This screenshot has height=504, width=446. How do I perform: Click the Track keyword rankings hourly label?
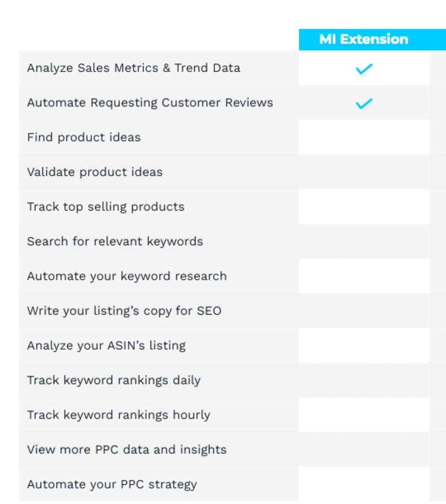click(118, 415)
